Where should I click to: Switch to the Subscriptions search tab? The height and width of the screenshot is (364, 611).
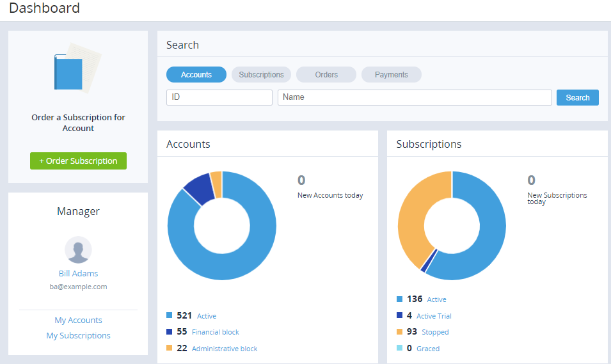261,75
